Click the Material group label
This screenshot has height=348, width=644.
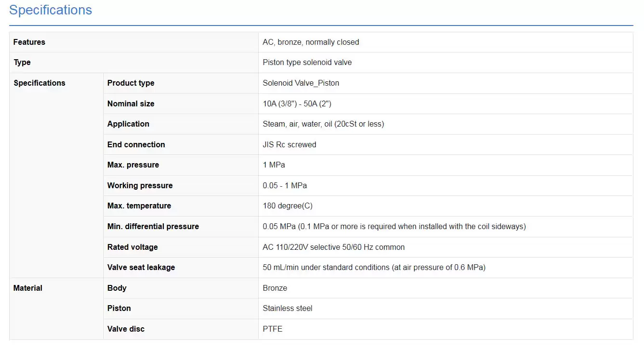point(28,288)
